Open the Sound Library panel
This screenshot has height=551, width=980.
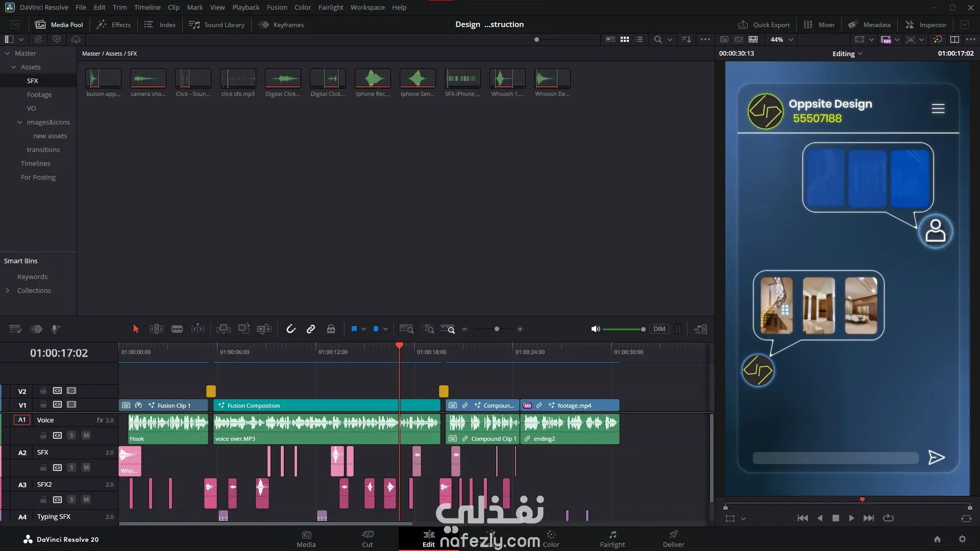pos(217,24)
